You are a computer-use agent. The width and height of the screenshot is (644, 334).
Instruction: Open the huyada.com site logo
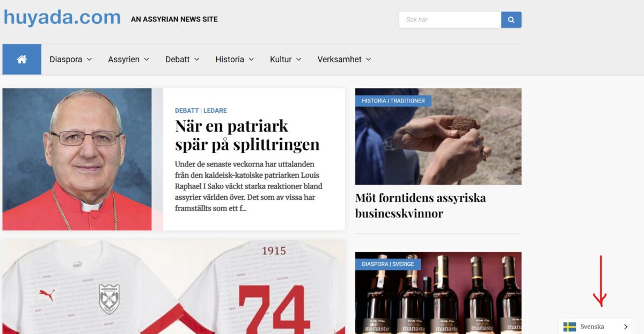click(62, 17)
